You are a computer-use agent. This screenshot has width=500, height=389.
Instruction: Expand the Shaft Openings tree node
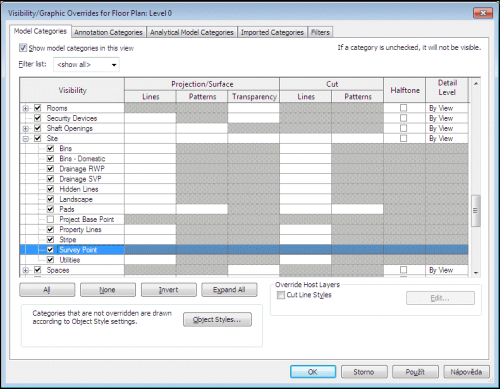(x=26, y=129)
